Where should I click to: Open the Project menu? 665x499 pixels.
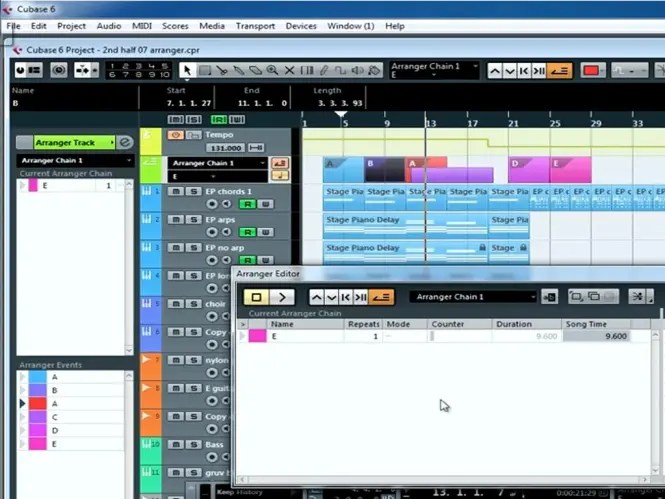[x=71, y=26]
